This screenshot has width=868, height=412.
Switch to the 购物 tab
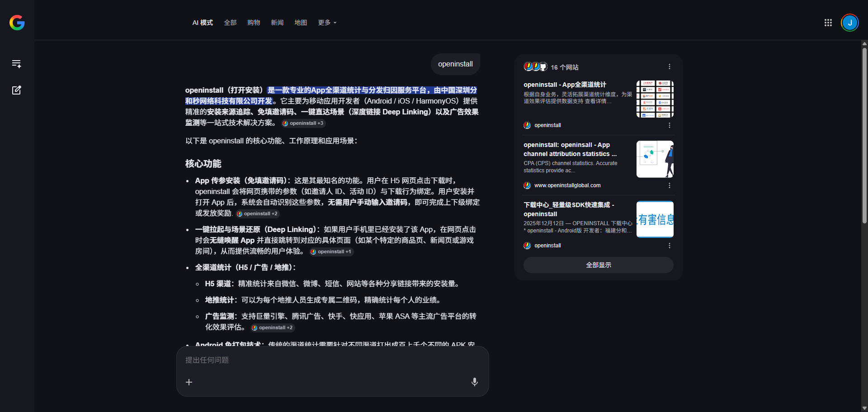coord(254,23)
